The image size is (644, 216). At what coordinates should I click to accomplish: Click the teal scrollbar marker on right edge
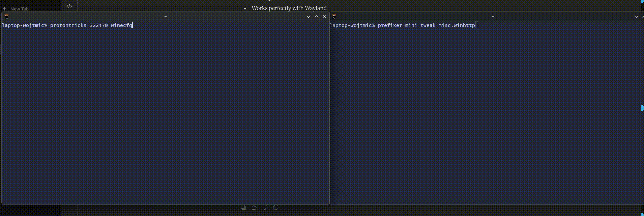coord(642,108)
